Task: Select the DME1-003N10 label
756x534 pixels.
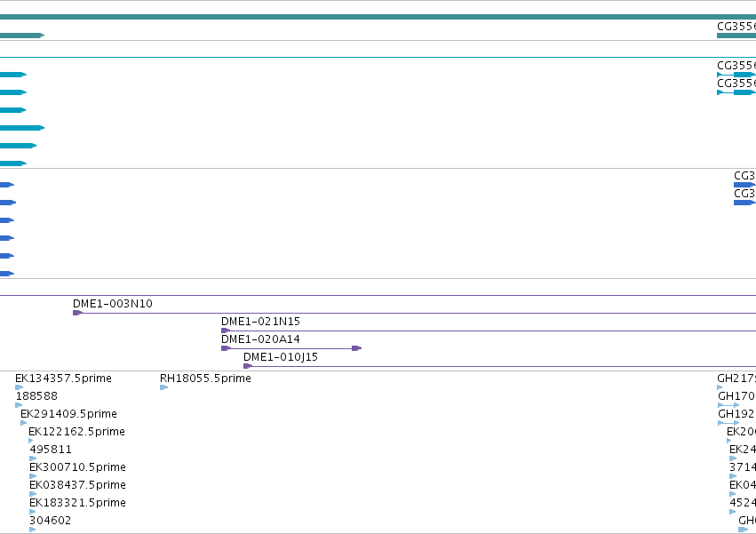Action: tap(112, 303)
